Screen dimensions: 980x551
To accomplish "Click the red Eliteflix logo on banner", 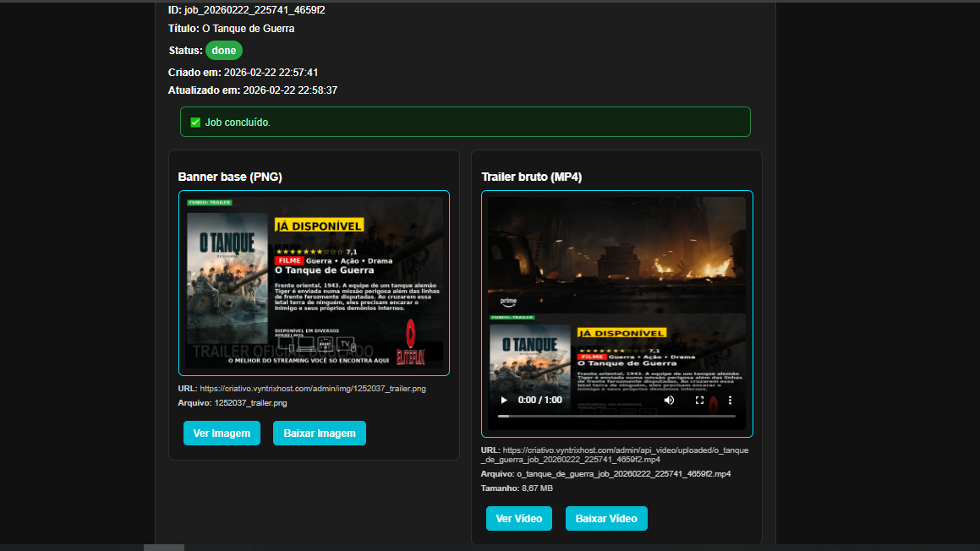I will point(411,342).
